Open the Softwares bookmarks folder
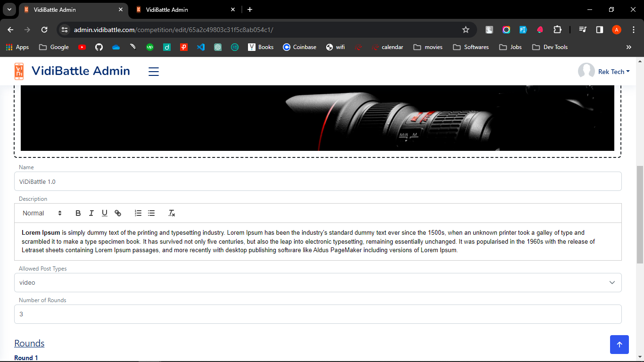The height and width of the screenshot is (362, 644). click(471, 47)
